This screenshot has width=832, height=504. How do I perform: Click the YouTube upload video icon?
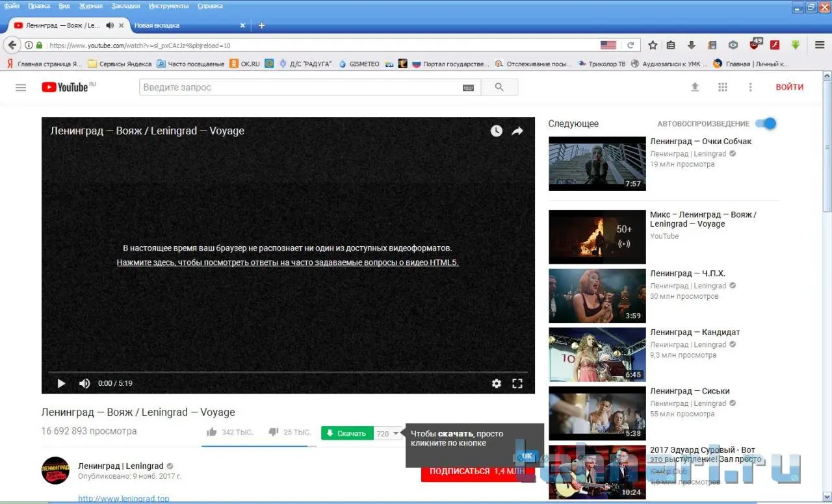[x=695, y=87]
